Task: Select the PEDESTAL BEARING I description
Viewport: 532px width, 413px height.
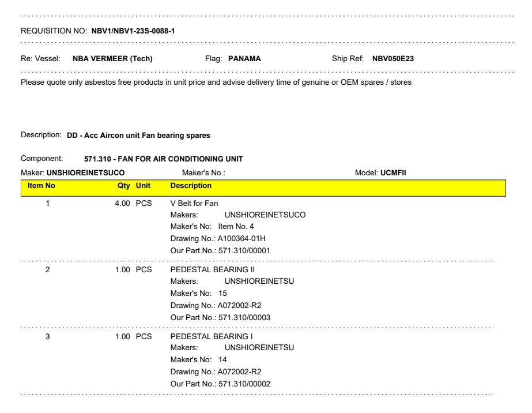Action: point(212,336)
